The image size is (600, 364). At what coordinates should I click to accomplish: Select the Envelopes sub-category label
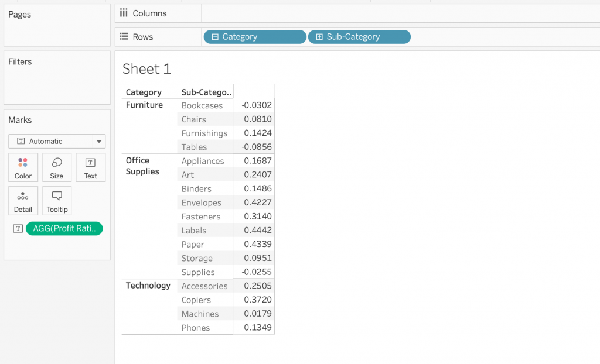click(x=202, y=203)
